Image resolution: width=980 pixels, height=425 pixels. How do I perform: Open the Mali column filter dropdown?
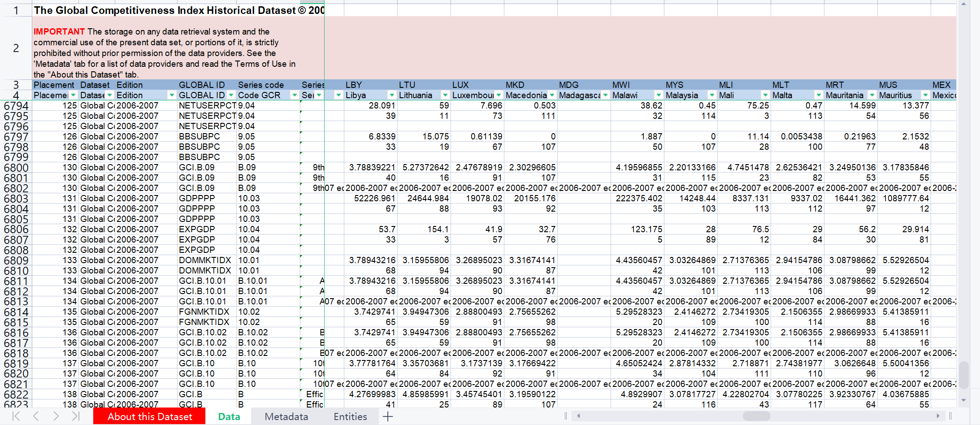765,95
